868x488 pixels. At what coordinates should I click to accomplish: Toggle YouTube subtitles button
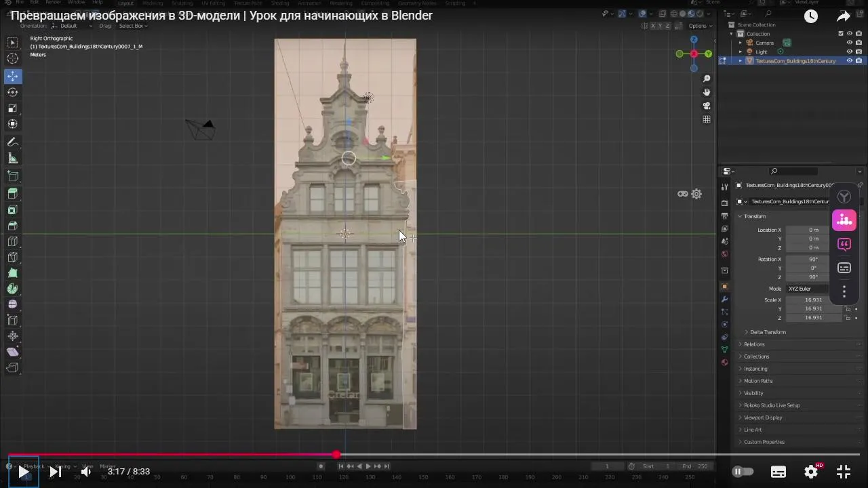coord(778,472)
